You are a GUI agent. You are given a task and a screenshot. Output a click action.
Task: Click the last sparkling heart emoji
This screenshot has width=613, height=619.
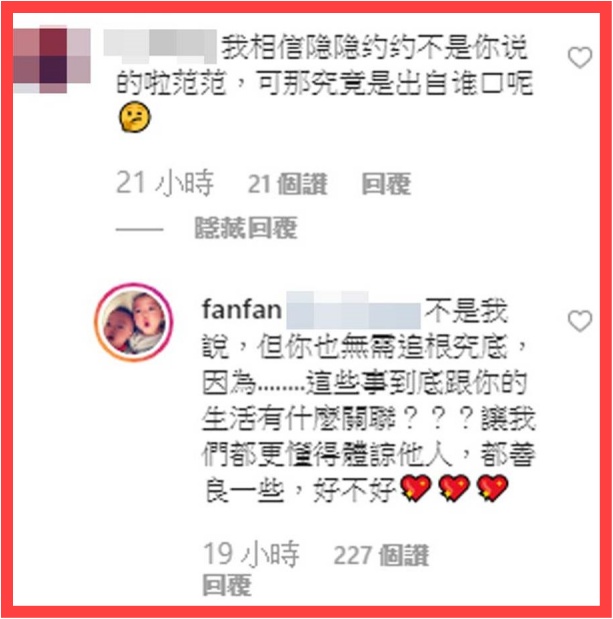(493, 488)
